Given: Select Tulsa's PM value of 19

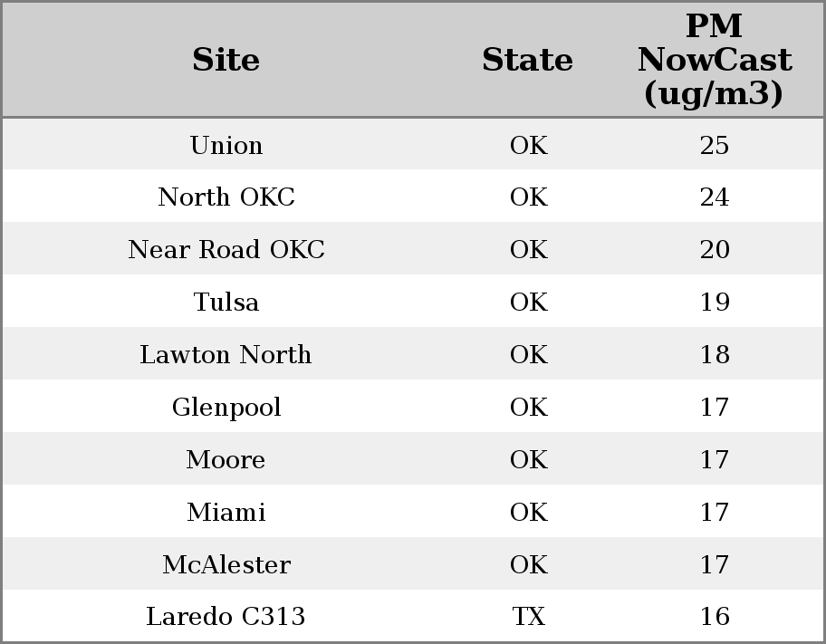Looking at the screenshot, I should pyautogui.click(x=714, y=303).
